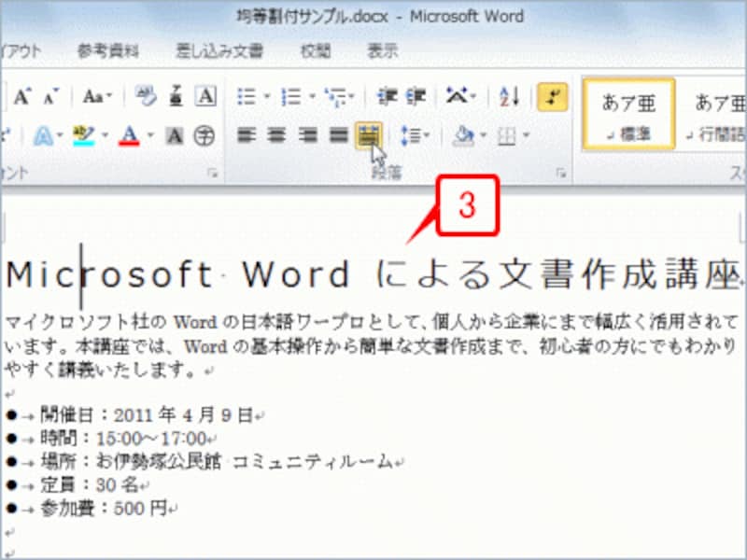747x560 pixels.
Task: Click the Phonetic Guide (ruby) icon
Action: click(x=176, y=97)
